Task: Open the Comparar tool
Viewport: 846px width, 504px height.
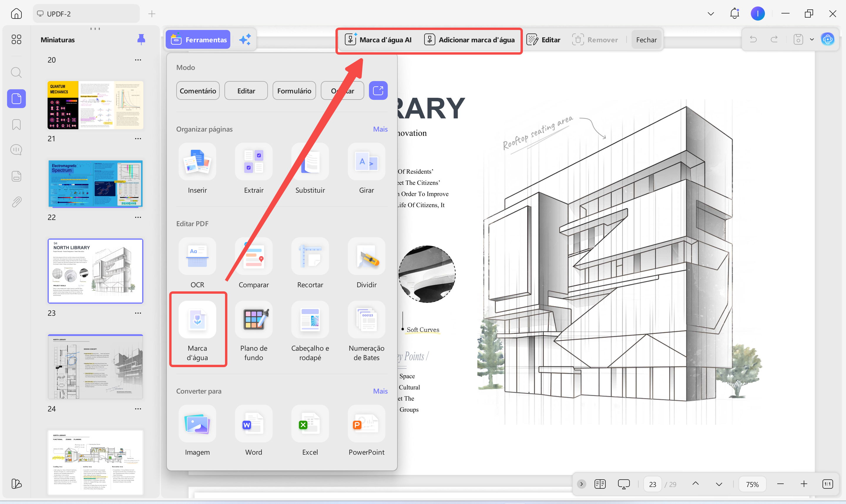Action: [x=254, y=263]
